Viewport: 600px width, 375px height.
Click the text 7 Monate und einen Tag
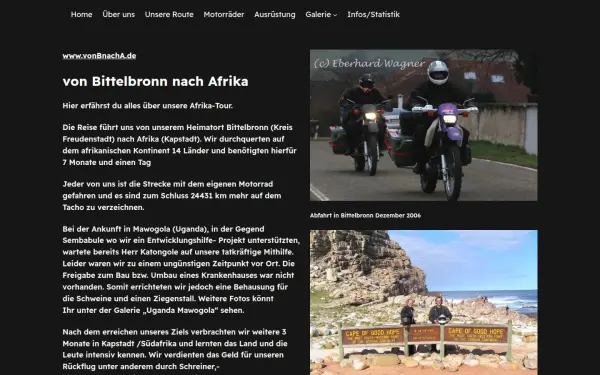pyautogui.click(x=107, y=162)
